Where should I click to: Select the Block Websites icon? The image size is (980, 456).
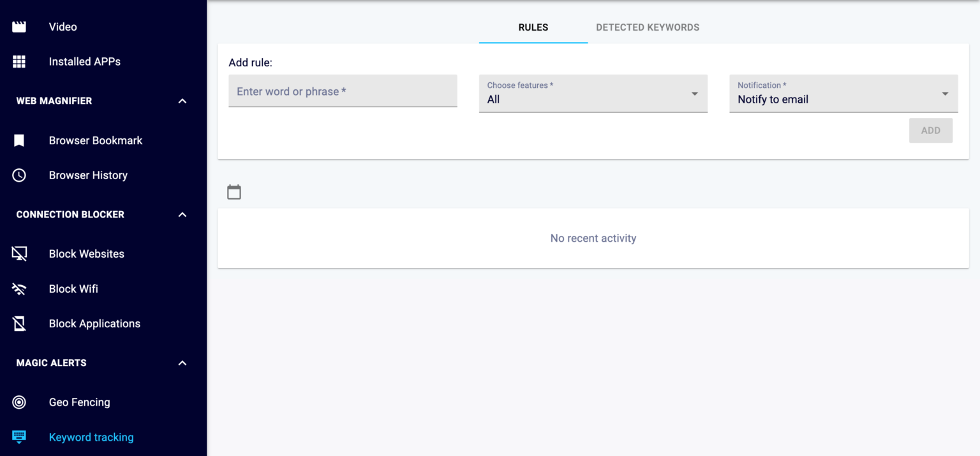point(19,253)
